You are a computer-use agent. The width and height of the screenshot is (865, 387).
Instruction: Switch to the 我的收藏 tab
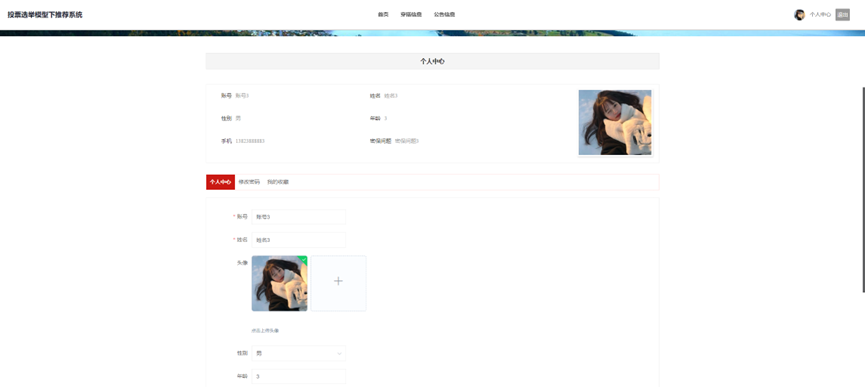(x=277, y=182)
